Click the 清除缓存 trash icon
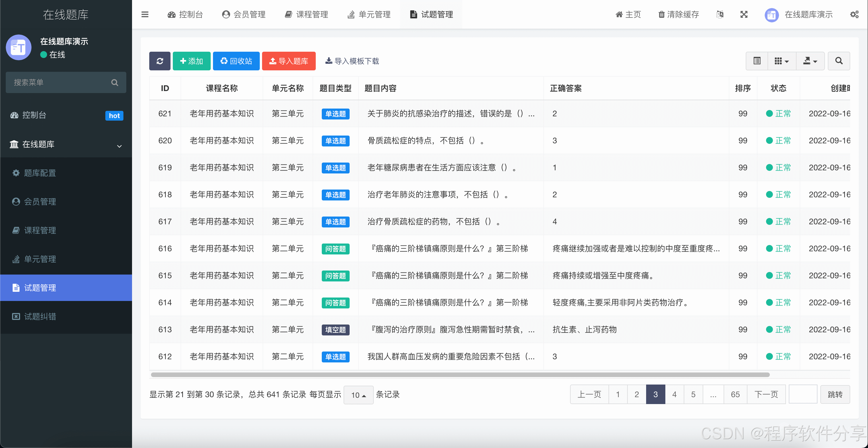The image size is (868, 448). [x=661, y=14]
